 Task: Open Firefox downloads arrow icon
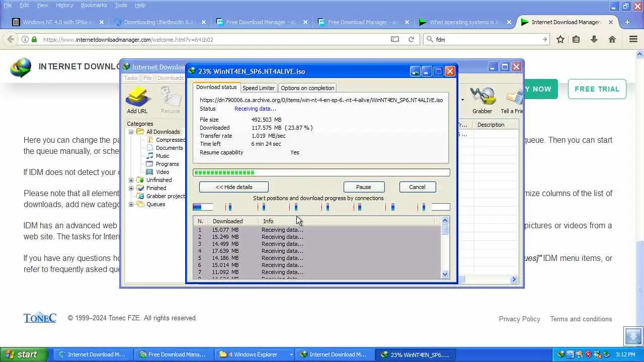(x=594, y=39)
